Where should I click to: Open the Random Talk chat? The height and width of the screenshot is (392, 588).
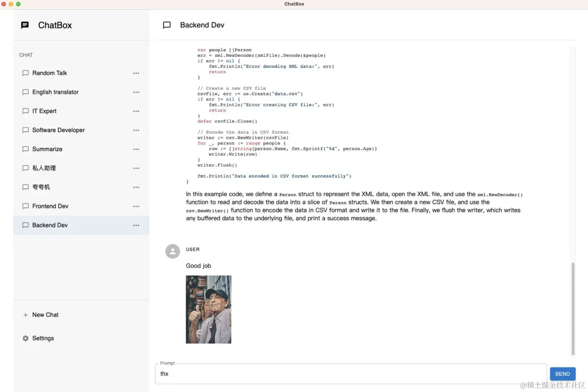(x=81, y=73)
